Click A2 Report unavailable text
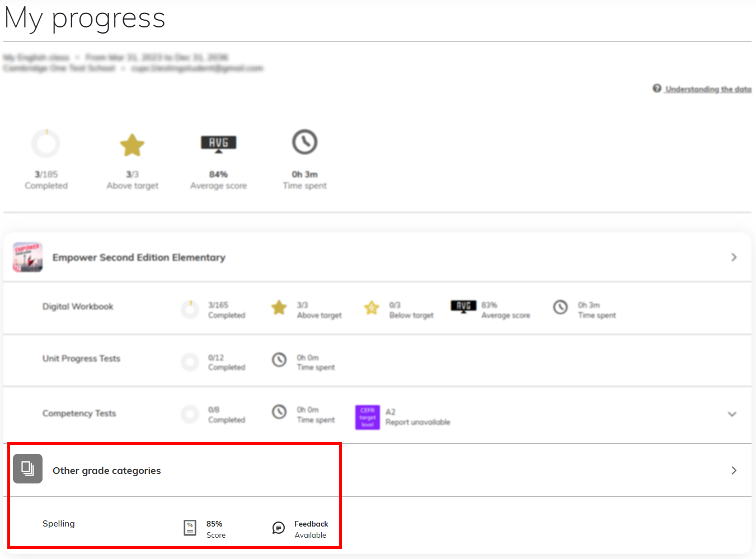Image resolution: width=756 pixels, height=559 pixels. click(417, 417)
